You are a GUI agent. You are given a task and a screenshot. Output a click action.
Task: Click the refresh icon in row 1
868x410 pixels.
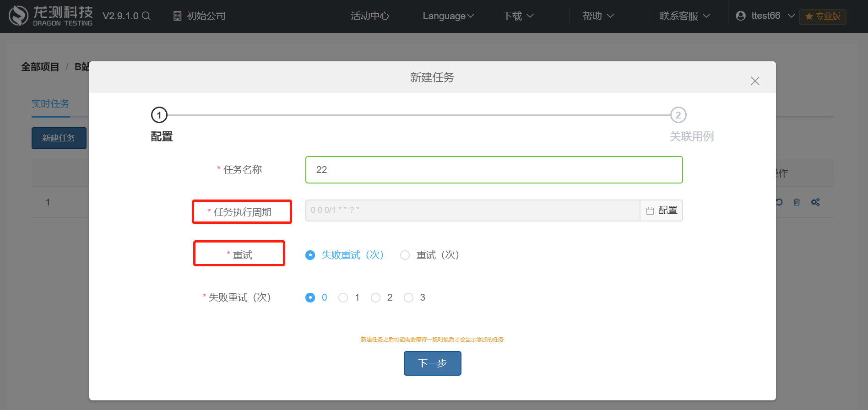(779, 202)
